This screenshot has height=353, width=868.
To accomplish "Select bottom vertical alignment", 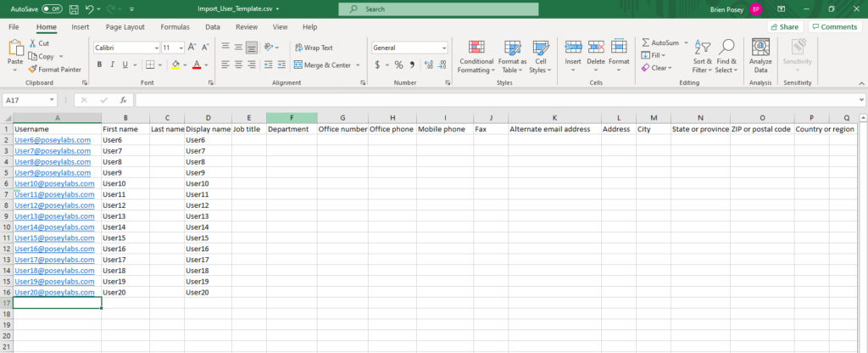I will click(251, 48).
